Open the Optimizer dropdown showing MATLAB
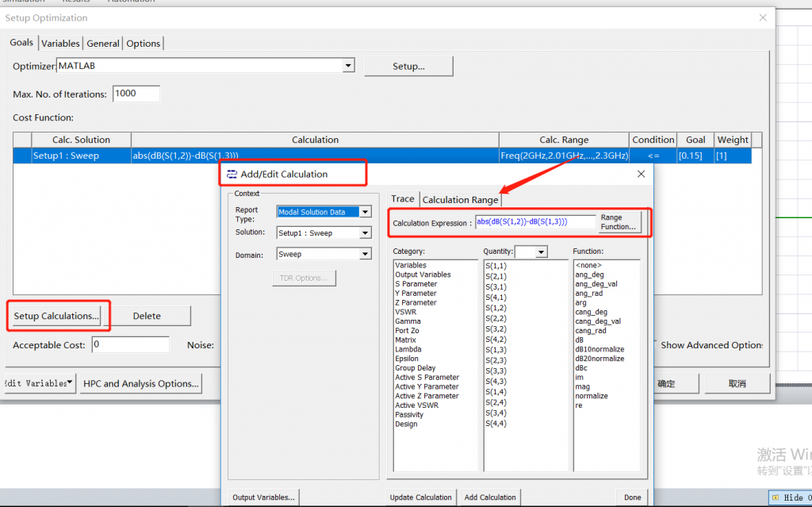812x507 pixels. tap(348, 66)
